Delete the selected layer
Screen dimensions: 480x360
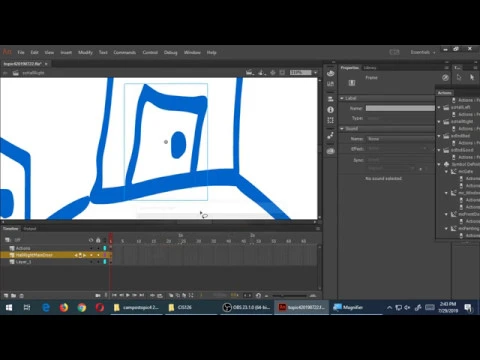pos(21,296)
